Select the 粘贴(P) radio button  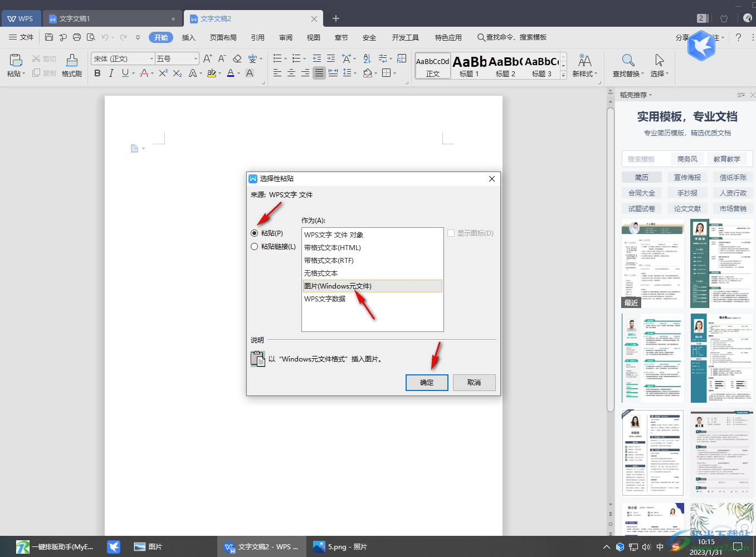coord(255,233)
